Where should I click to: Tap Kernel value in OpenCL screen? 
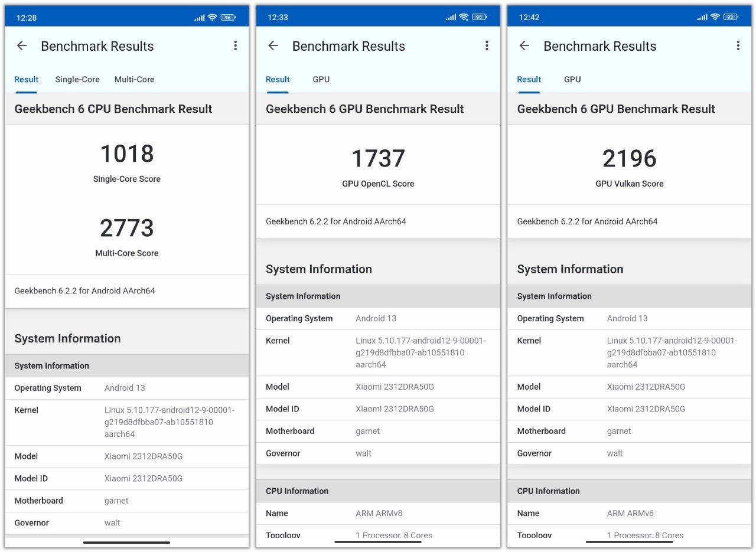click(421, 352)
